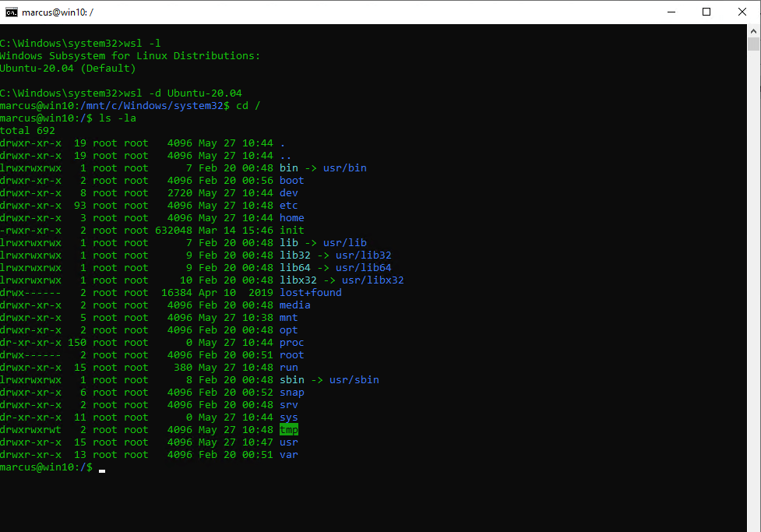
Task: Click the 'usr/bin' link target
Action: [345, 168]
